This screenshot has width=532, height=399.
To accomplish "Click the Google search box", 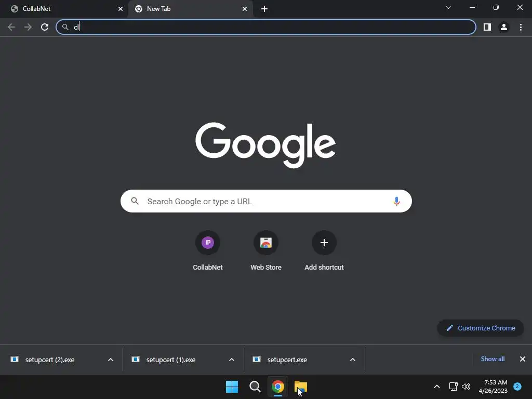I will pos(266,201).
